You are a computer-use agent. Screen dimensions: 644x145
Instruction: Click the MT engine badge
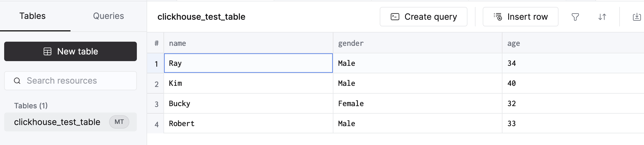pos(119,122)
